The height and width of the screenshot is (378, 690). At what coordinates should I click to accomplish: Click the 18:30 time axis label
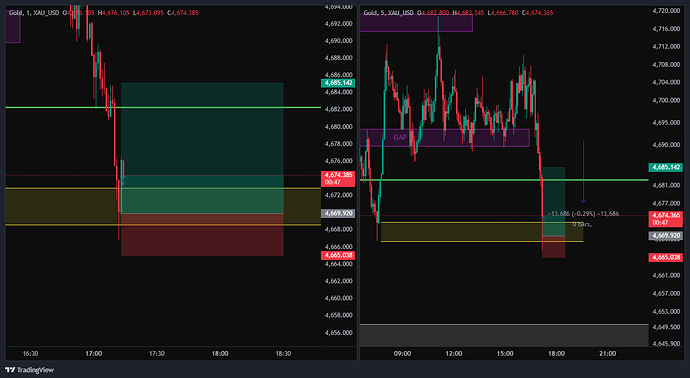(x=283, y=353)
